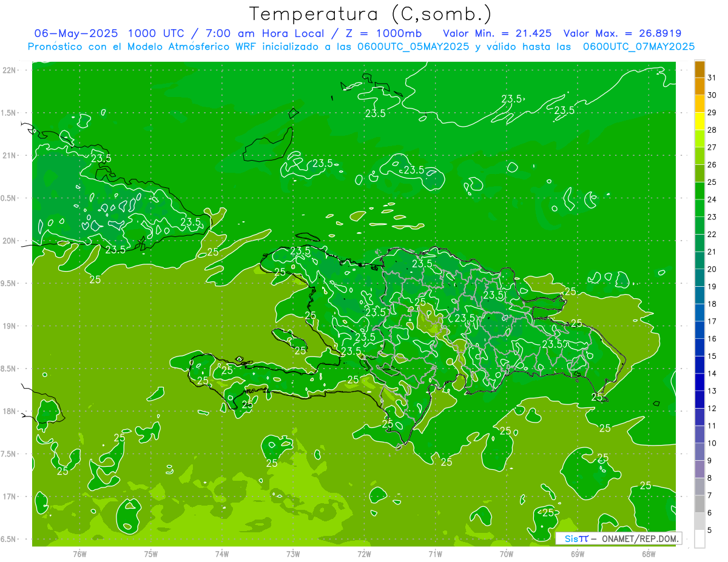Click the "75W" longitude axis label
728x562 pixels.
(x=151, y=554)
